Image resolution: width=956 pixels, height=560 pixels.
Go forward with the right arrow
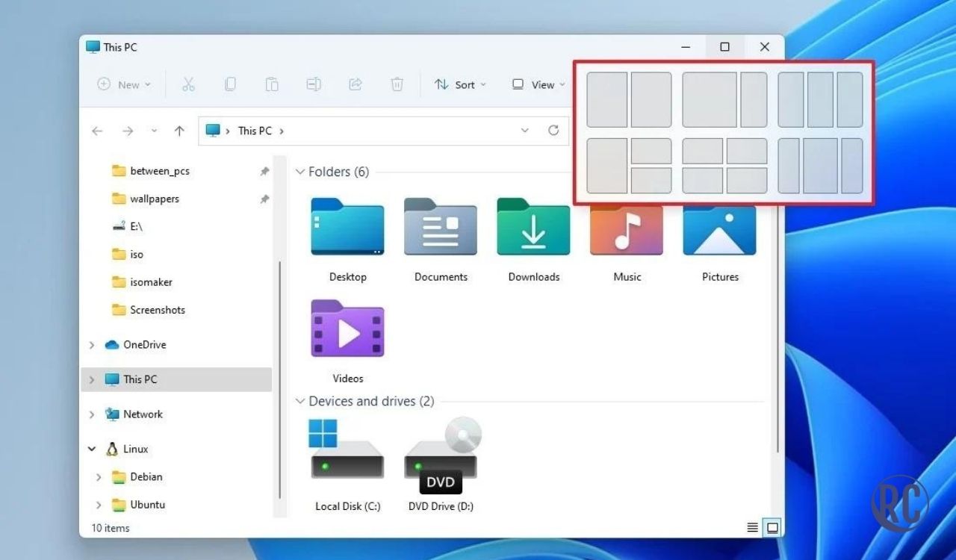point(128,131)
